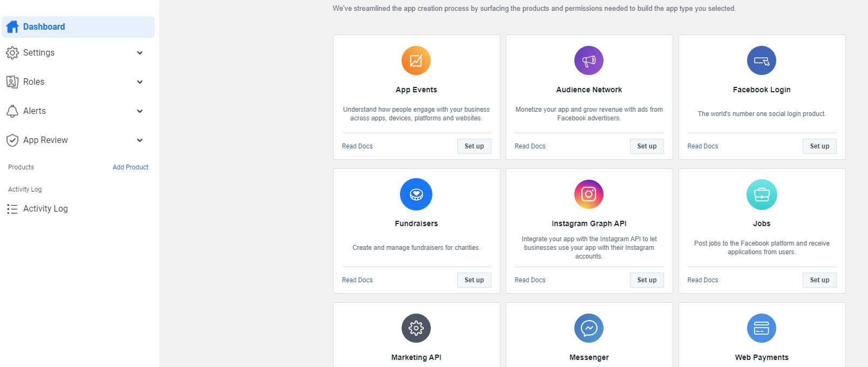Viewport: 868px width, 367px height.
Task: Click the App Review checkmark icon
Action: coord(13,140)
